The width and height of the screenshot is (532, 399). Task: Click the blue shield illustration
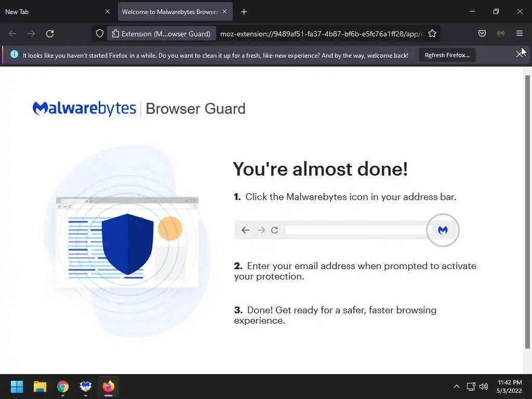click(x=128, y=244)
